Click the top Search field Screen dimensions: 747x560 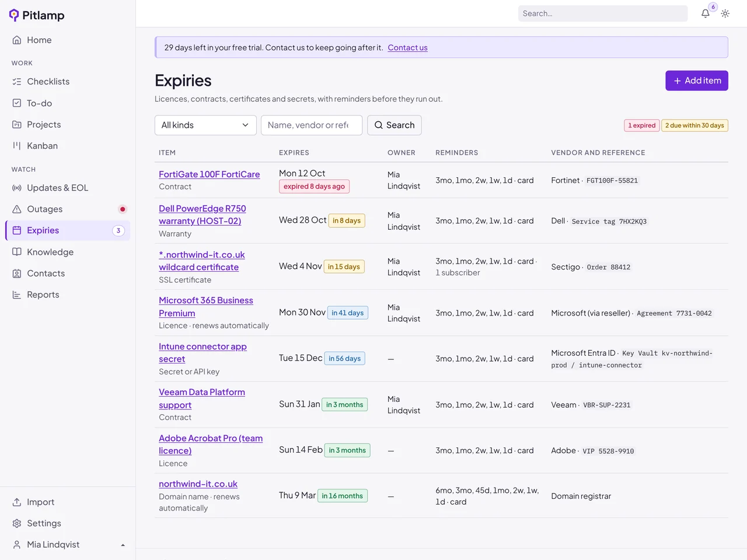pyautogui.click(x=603, y=13)
